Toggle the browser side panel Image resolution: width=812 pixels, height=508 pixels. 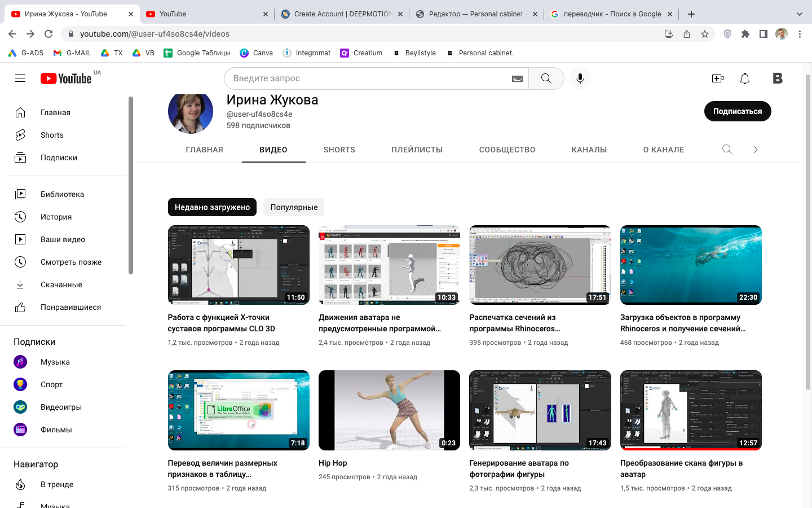[x=763, y=34]
